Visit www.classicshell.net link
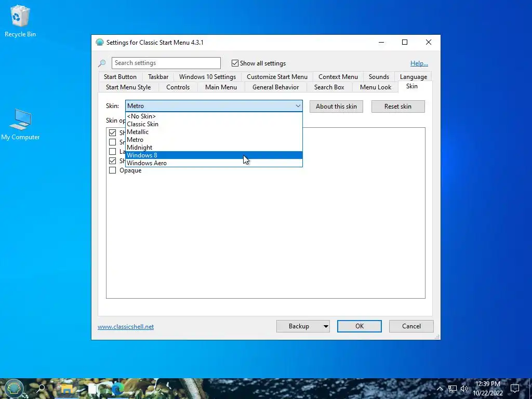532x399 pixels. pos(126,327)
